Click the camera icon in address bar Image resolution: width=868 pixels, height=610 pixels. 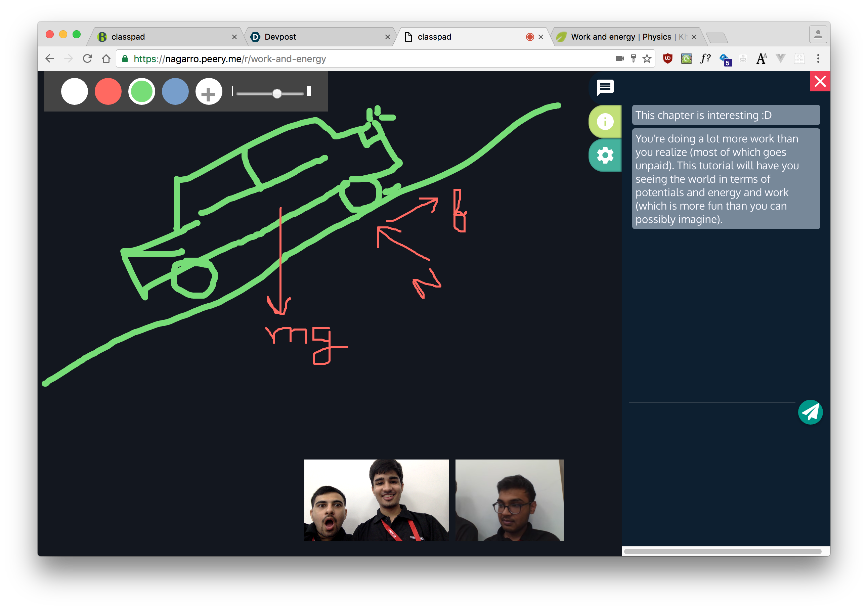click(620, 58)
